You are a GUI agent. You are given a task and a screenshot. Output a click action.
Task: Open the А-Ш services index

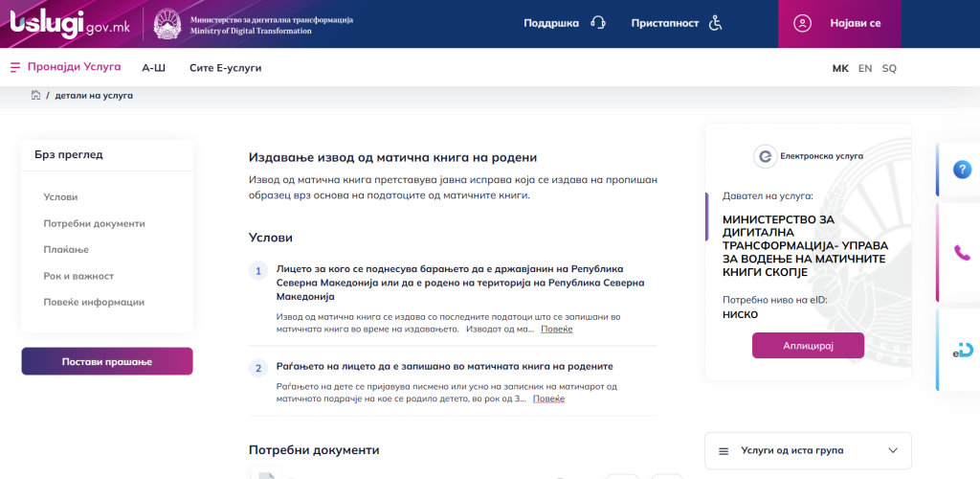[x=154, y=67]
